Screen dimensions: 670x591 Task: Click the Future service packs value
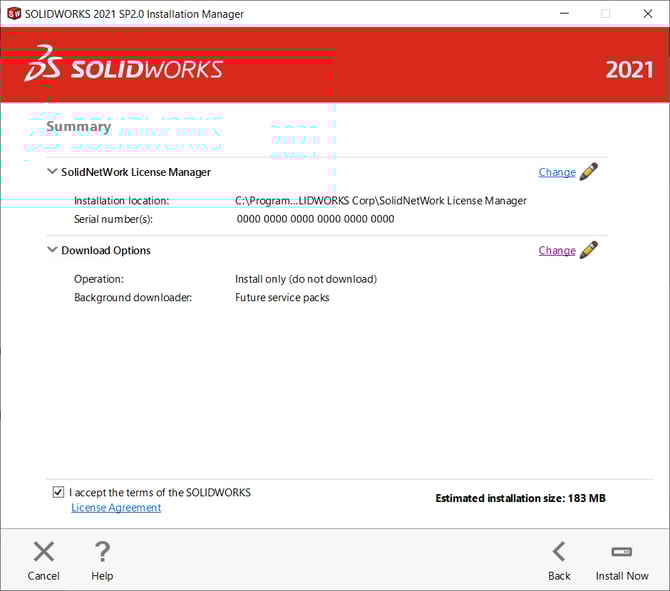tap(282, 298)
